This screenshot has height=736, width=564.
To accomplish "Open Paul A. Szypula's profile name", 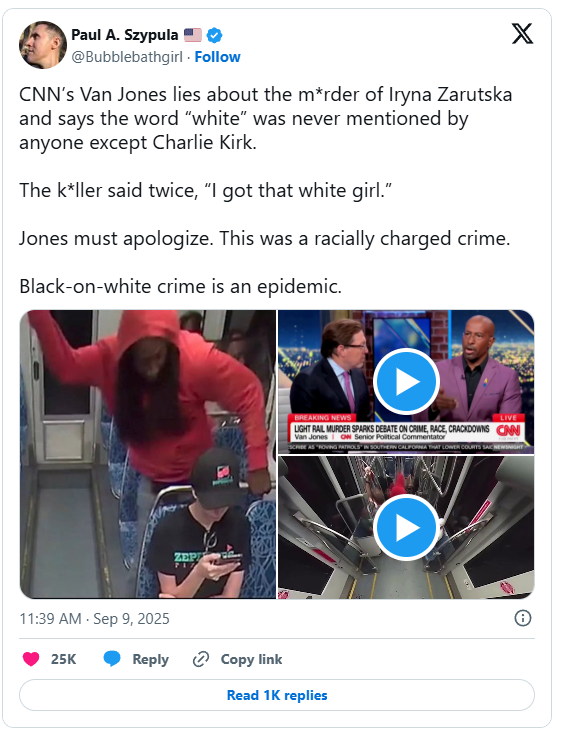I will [x=124, y=35].
